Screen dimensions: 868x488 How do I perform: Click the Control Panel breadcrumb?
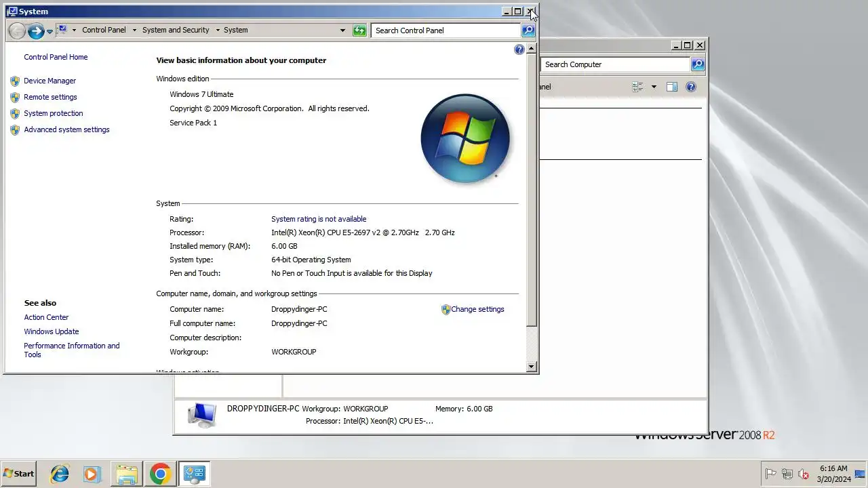(104, 30)
